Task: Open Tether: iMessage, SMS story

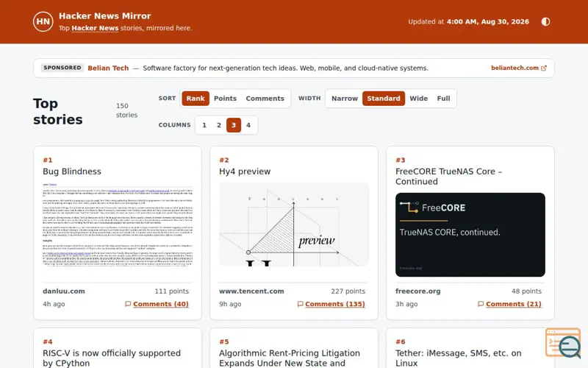Action: 458,358
